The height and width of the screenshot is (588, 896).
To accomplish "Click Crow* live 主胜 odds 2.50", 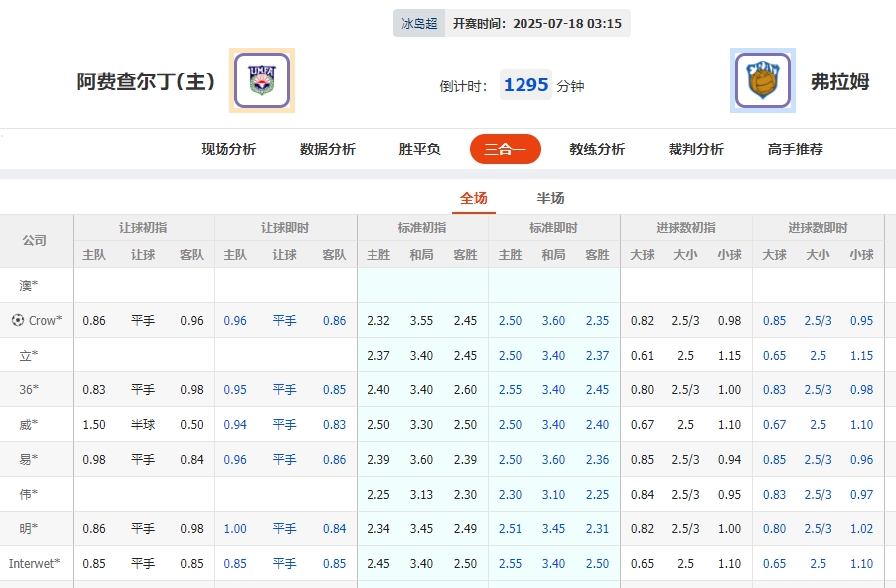I will (511, 321).
